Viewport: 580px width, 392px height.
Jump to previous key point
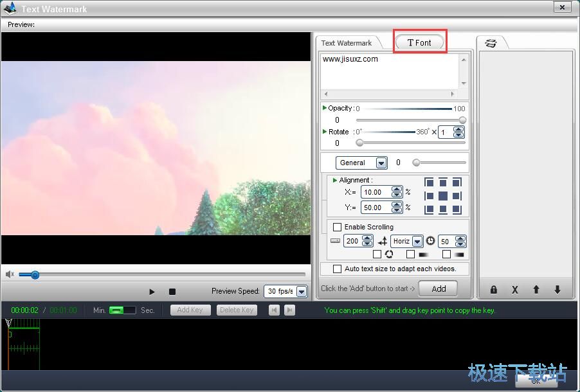[274, 310]
